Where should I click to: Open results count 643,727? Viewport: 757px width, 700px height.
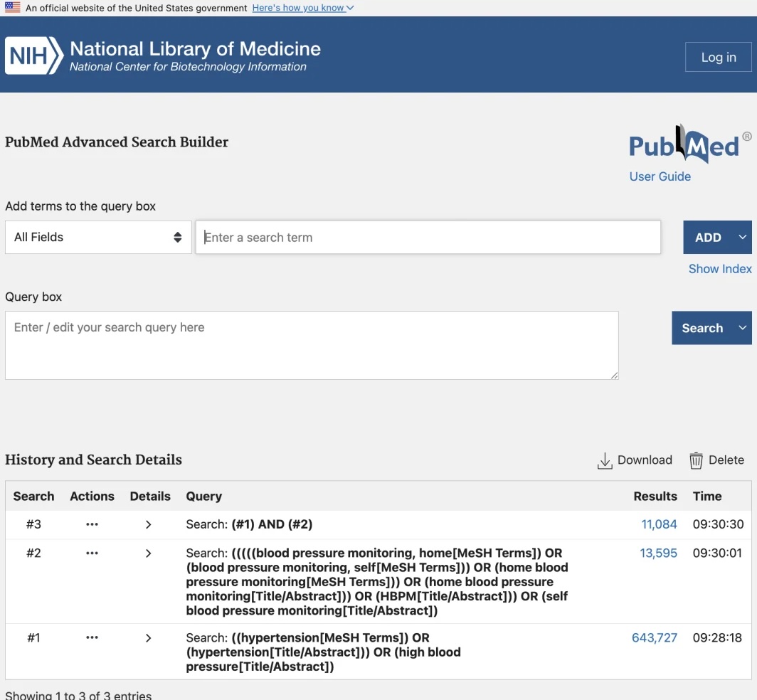coord(655,637)
